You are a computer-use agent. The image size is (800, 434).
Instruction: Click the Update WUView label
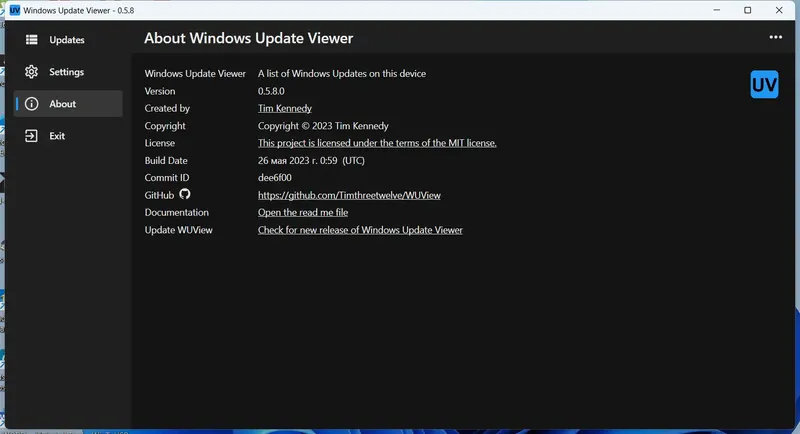pyautogui.click(x=179, y=230)
